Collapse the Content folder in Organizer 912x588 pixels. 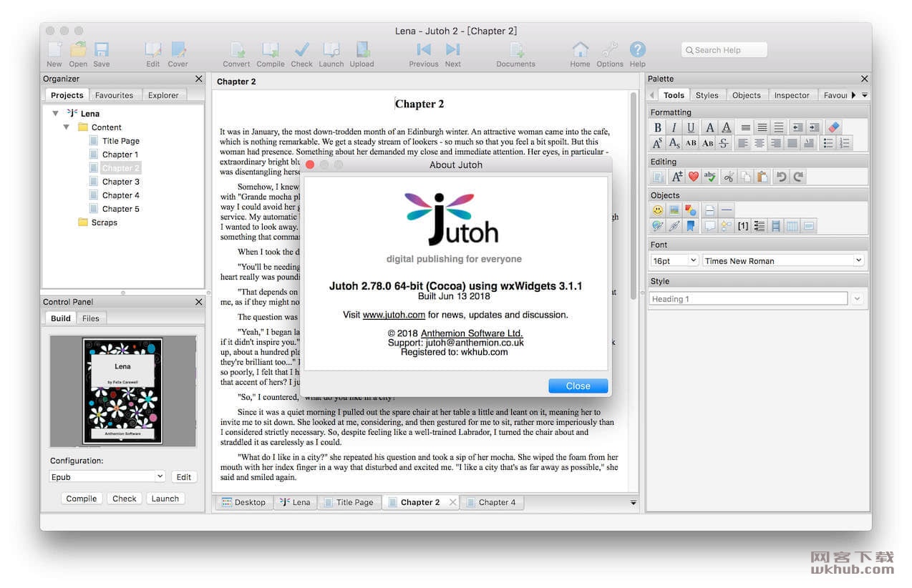tap(67, 127)
